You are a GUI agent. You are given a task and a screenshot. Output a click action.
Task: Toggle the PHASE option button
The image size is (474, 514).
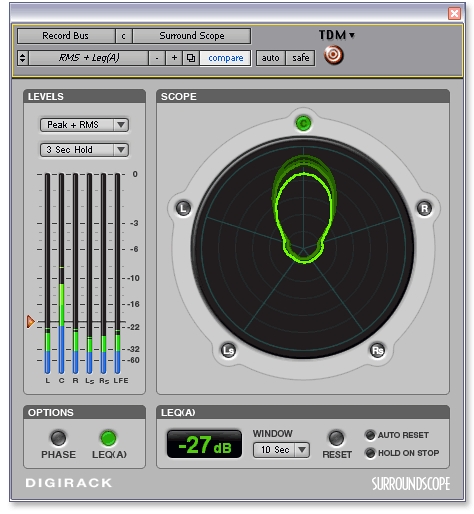coord(58,438)
